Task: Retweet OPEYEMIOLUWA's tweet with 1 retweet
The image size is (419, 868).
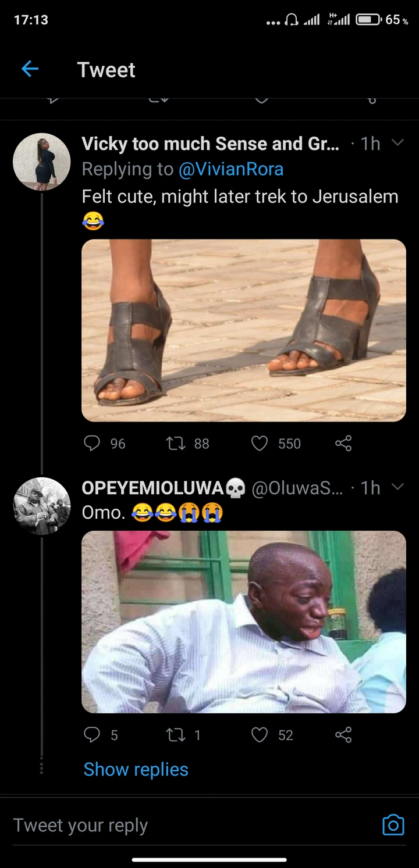Action: click(x=174, y=735)
